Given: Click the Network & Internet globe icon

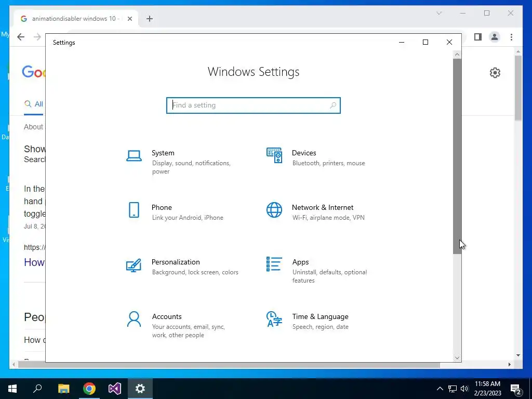Looking at the screenshot, I should click(274, 210).
